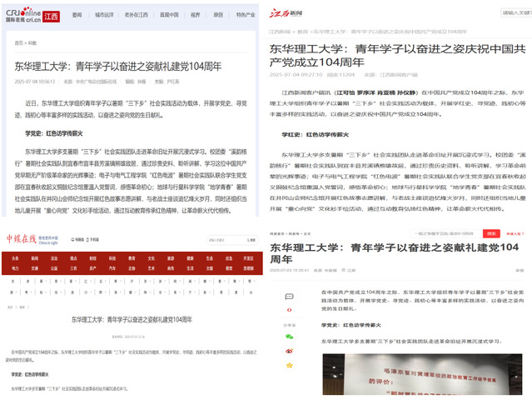
Task: Click the location icon beside 江西 in article meta
Action: click(x=343, y=270)
